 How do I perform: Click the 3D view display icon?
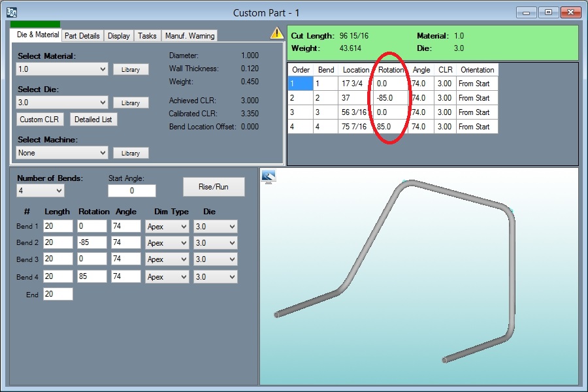[x=269, y=176]
